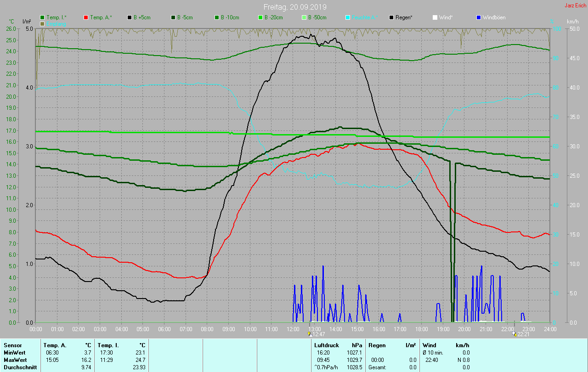Viewport: 588px width, 372px height.
Task: Select the Wind header in the statistics table
Action: (429, 345)
